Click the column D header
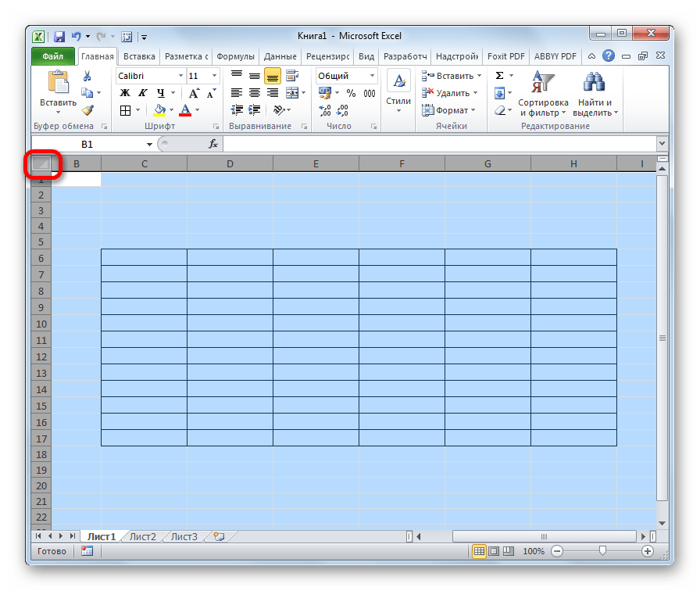The width and height of the screenshot is (700, 591). tap(230, 163)
